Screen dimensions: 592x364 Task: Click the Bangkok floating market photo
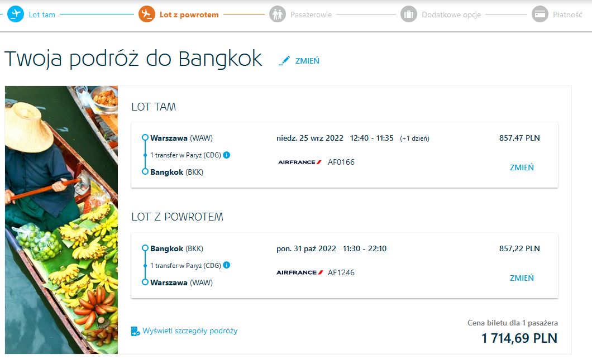(x=61, y=220)
